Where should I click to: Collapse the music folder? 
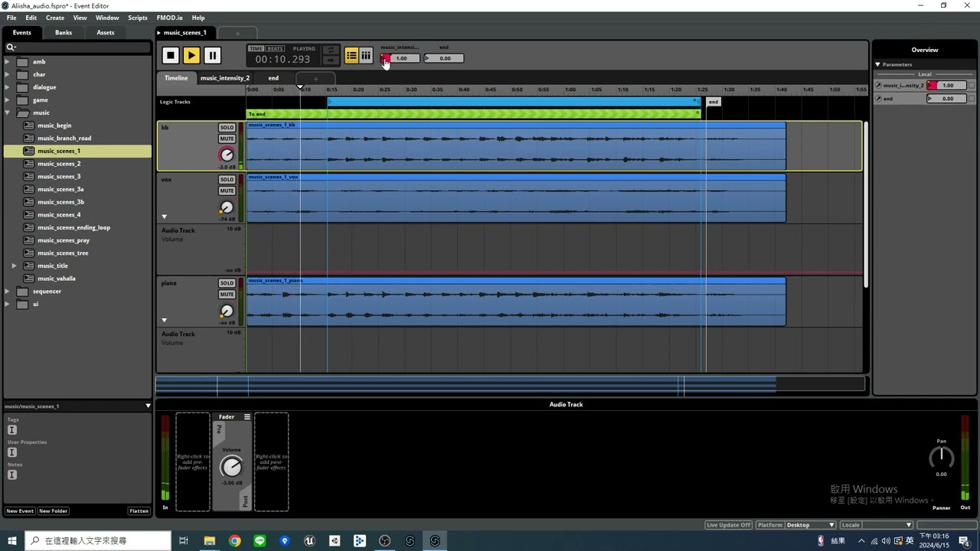pyautogui.click(x=8, y=112)
